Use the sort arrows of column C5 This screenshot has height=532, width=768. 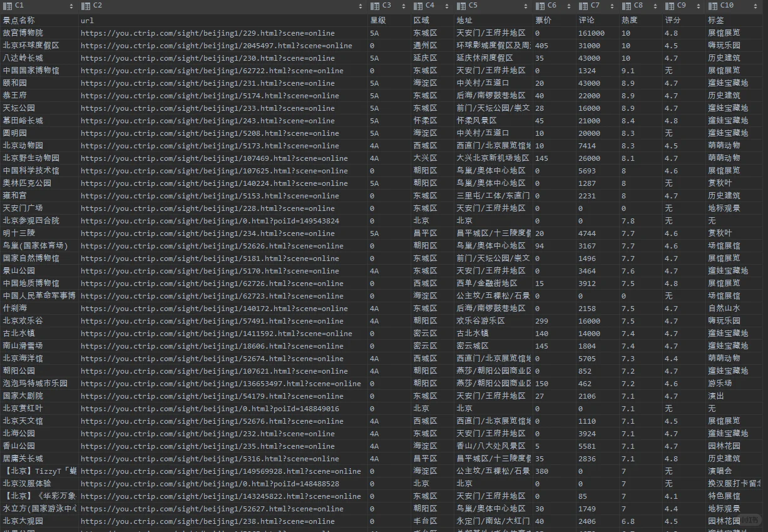(526, 6)
